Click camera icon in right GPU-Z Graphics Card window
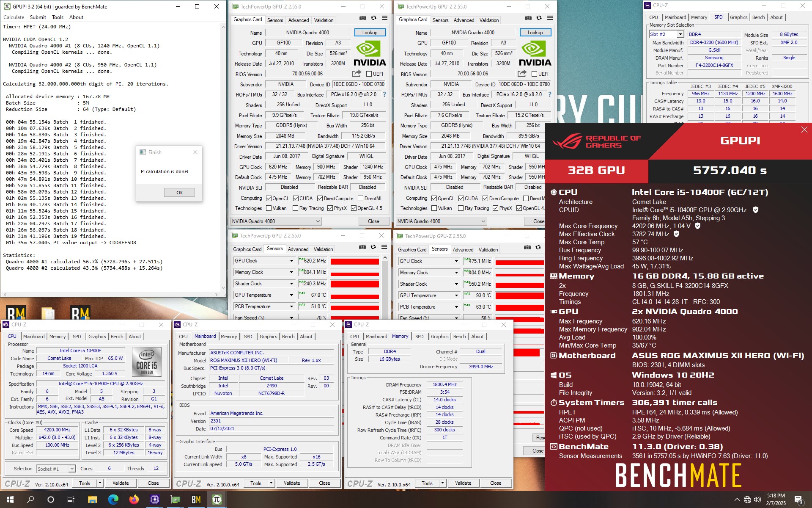This screenshot has height=508, width=812. coord(528,18)
